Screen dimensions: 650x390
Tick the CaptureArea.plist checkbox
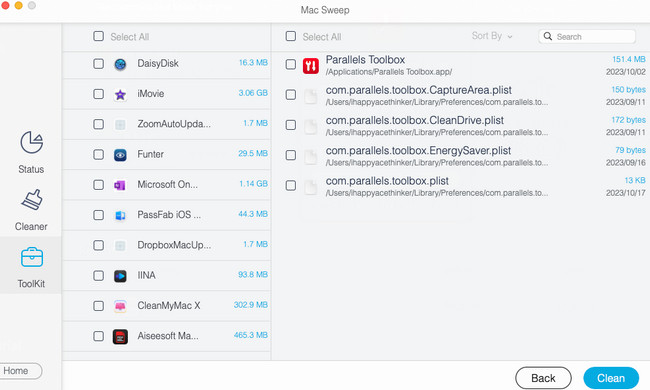coord(291,94)
